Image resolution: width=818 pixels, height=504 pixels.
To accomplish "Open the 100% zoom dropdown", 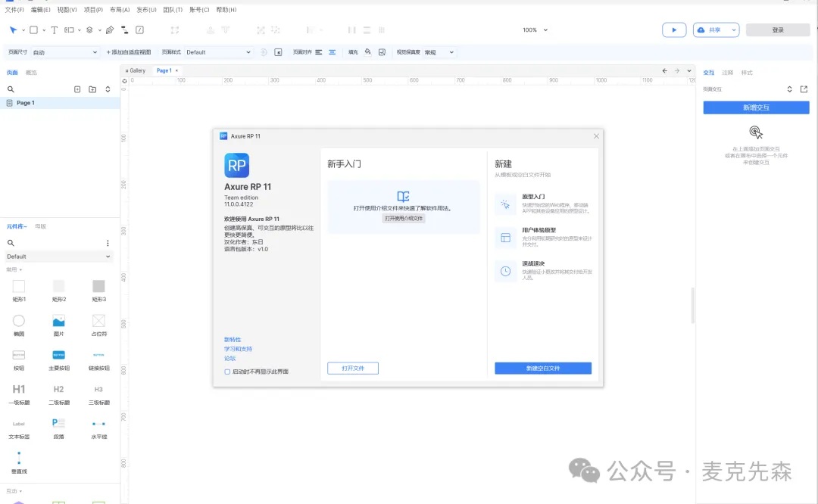I will (x=535, y=30).
